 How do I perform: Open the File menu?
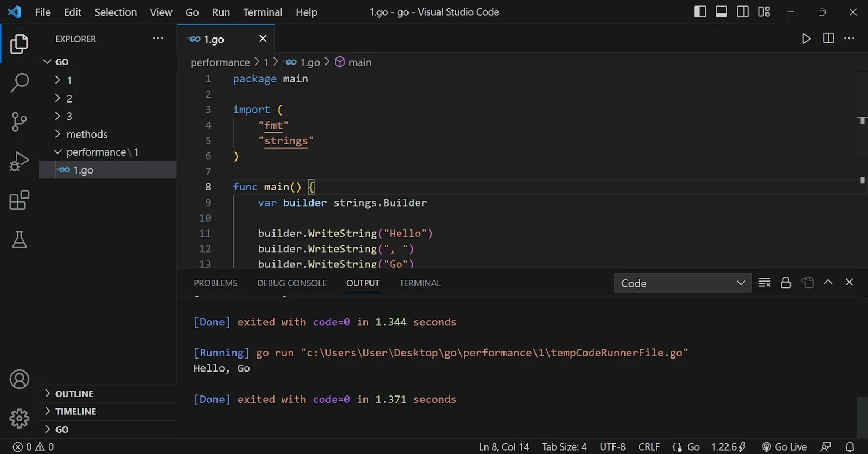coord(43,12)
